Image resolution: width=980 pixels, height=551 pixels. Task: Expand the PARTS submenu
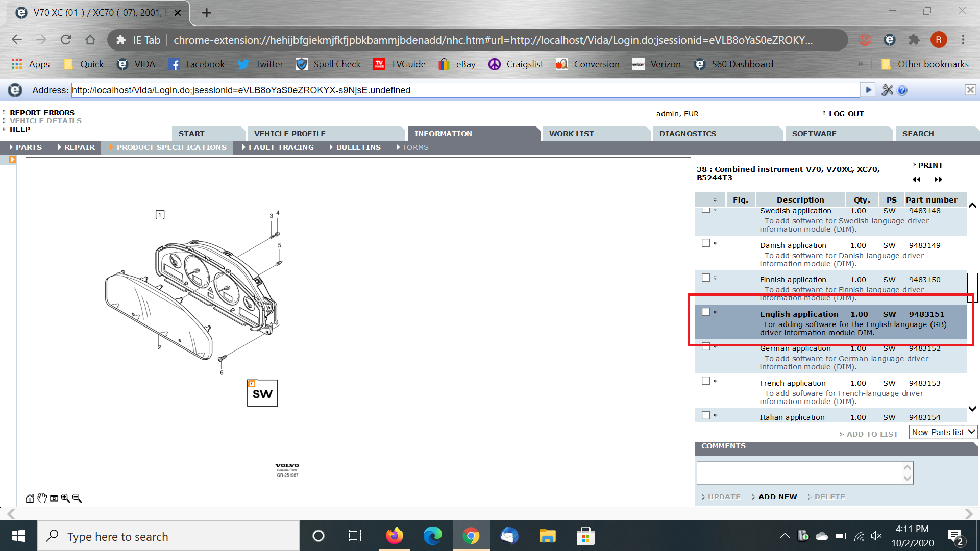[26, 147]
